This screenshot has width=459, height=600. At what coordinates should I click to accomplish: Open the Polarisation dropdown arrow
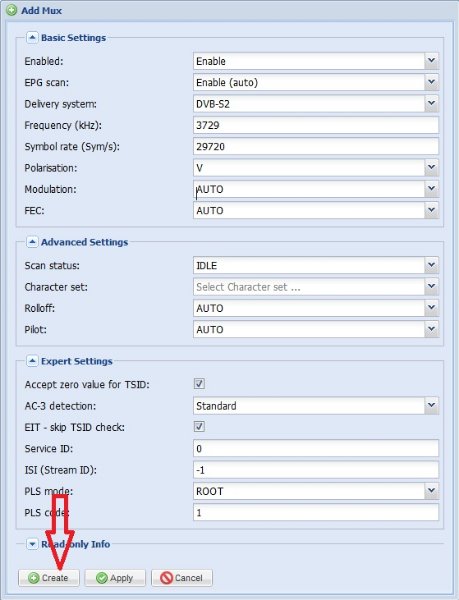[x=431, y=168]
